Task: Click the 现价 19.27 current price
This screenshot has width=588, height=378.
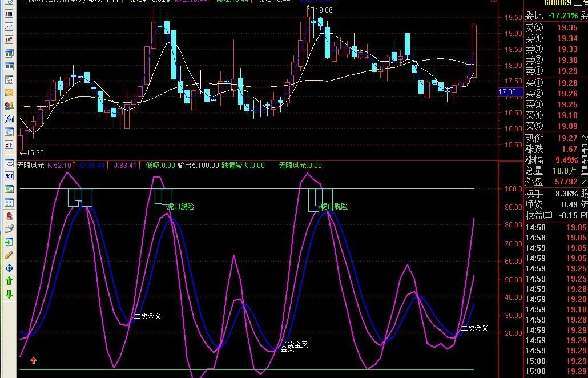Action: 567,138
